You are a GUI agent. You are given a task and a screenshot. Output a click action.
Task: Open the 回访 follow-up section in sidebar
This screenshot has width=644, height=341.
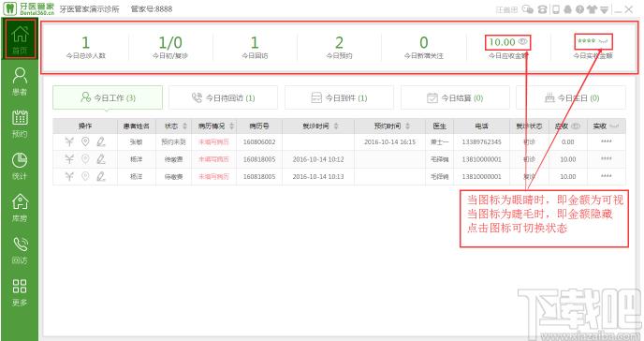(20, 250)
